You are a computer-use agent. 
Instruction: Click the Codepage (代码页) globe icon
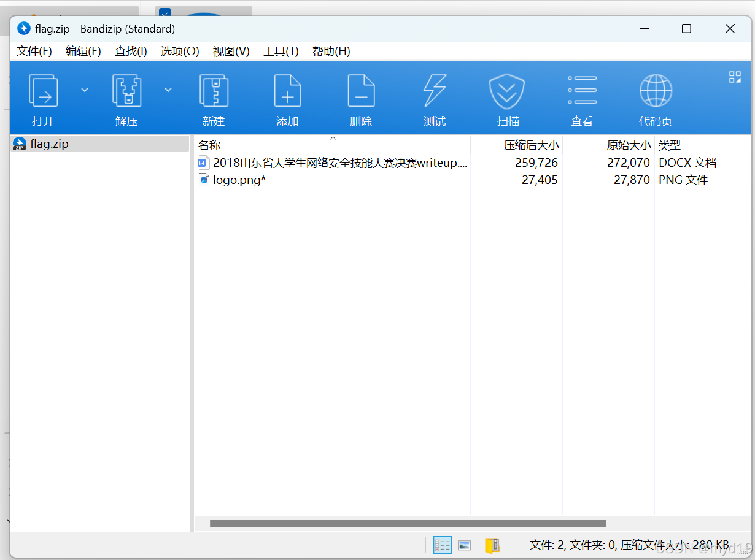click(656, 91)
